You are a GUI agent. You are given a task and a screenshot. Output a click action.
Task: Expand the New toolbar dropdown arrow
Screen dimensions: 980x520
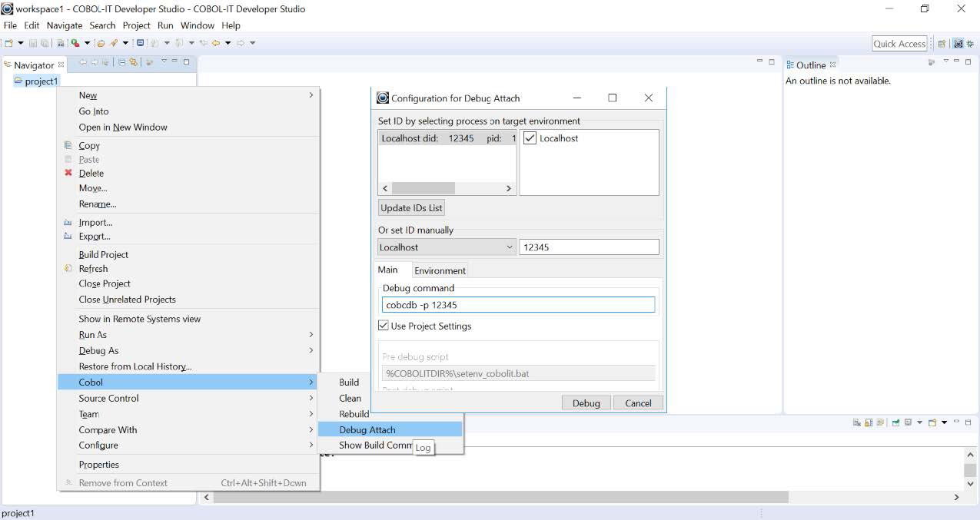[x=20, y=43]
